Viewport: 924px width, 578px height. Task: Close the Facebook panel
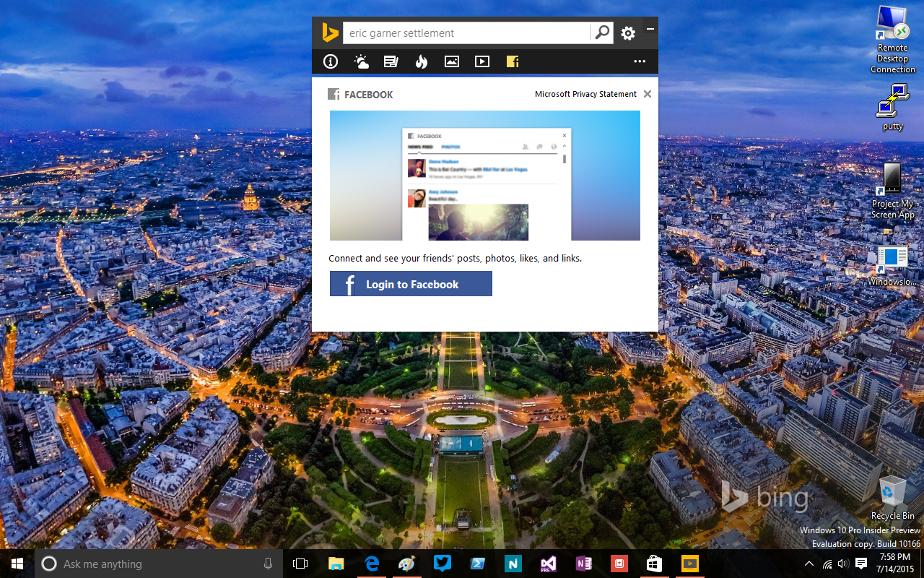[648, 94]
